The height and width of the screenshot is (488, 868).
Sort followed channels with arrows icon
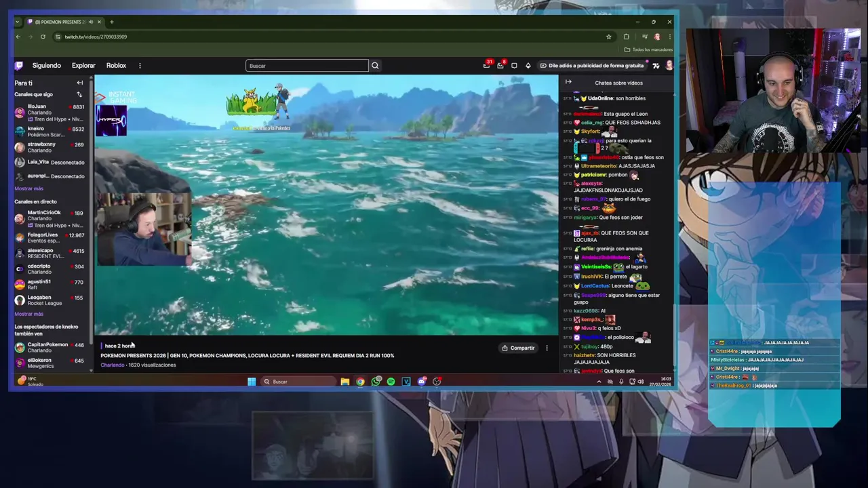[x=79, y=94]
